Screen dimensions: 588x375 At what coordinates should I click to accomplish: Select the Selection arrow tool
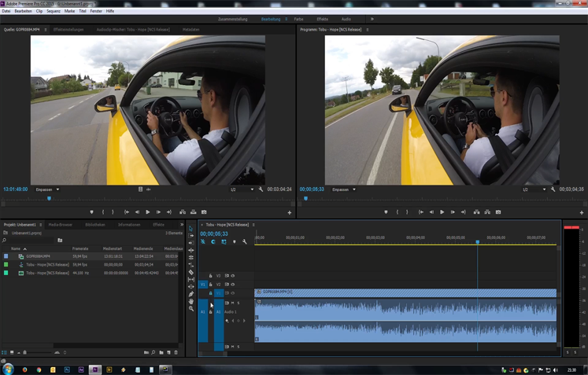[x=190, y=229]
